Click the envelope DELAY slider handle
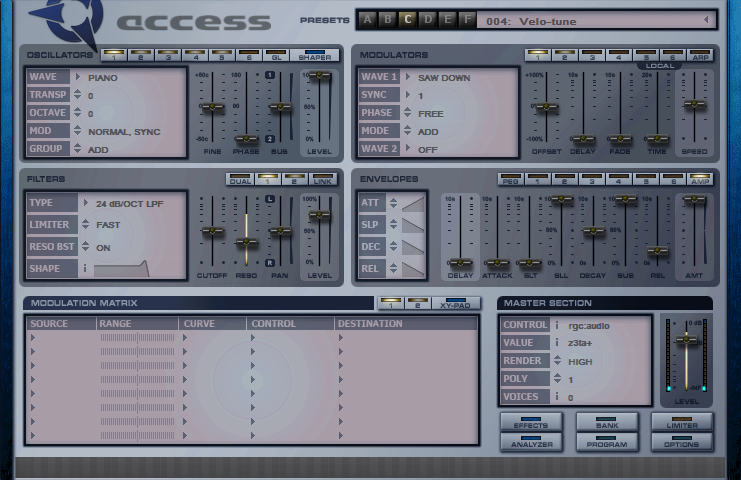 (x=460, y=263)
